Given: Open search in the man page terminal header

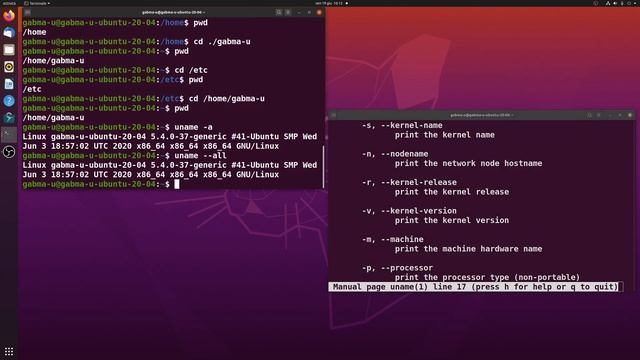Looking at the screenshot, I should 590,115.
